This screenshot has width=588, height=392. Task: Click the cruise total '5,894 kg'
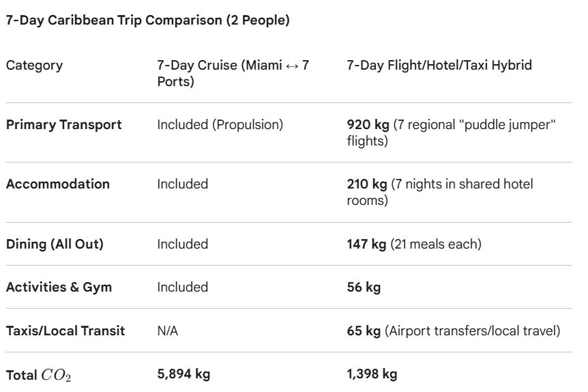tap(183, 374)
